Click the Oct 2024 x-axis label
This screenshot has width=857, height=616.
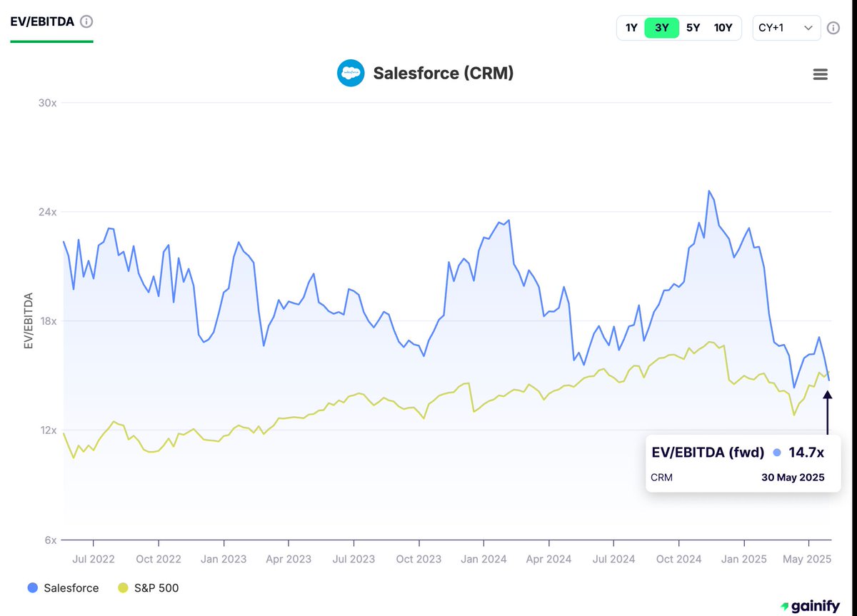679,559
